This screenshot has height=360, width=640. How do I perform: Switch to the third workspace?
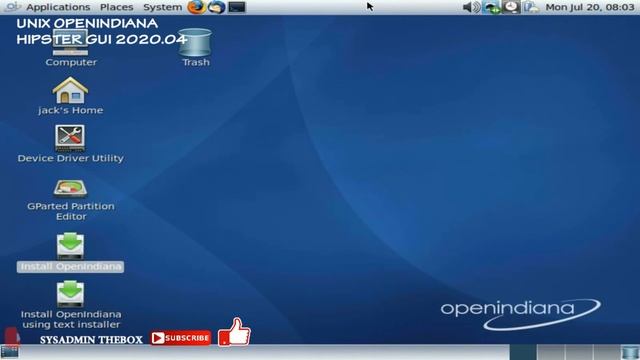(579, 352)
